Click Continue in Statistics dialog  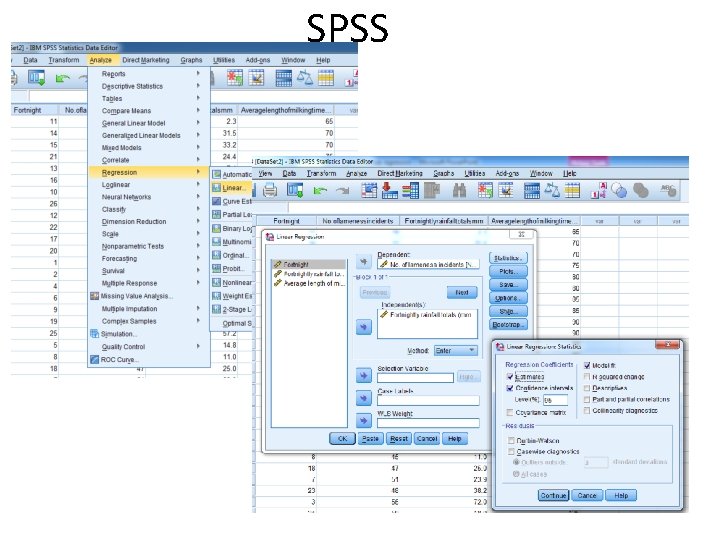pos(553,495)
